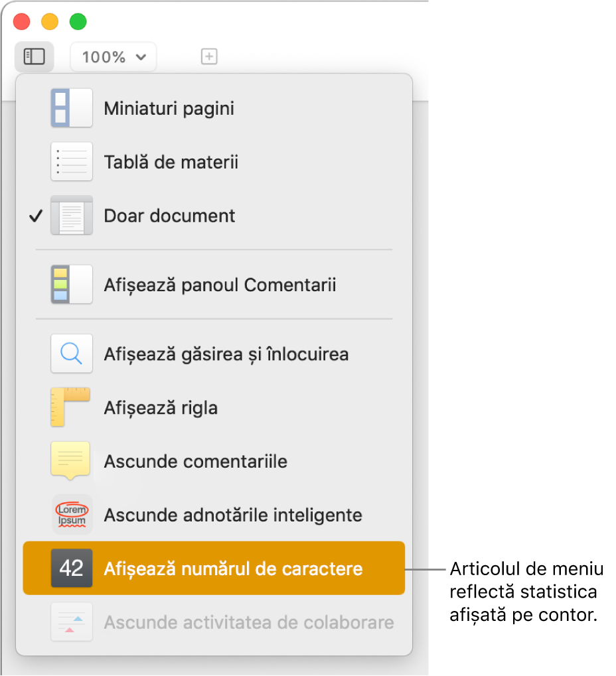The height and width of the screenshot is (676, 616).
Task: Click the 42 character count icon
Action: tap(72, 569)
